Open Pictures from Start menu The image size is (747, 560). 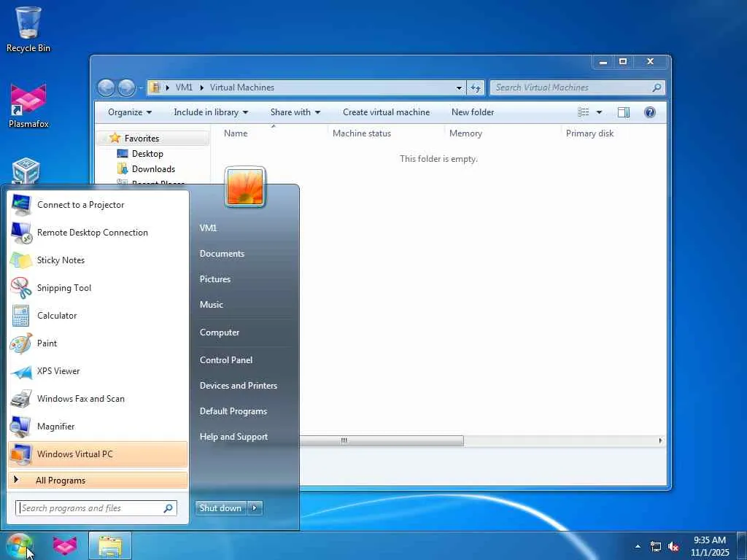[215, 279]
